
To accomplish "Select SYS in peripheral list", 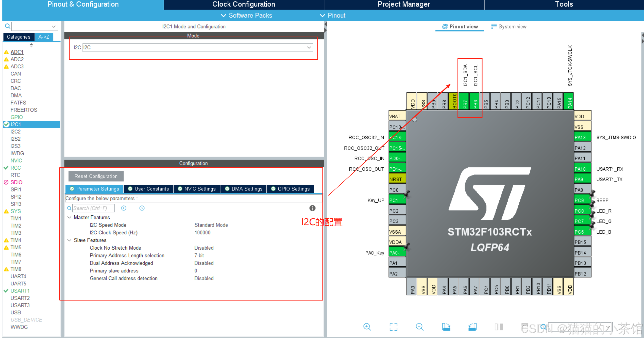I will (15, 211).
